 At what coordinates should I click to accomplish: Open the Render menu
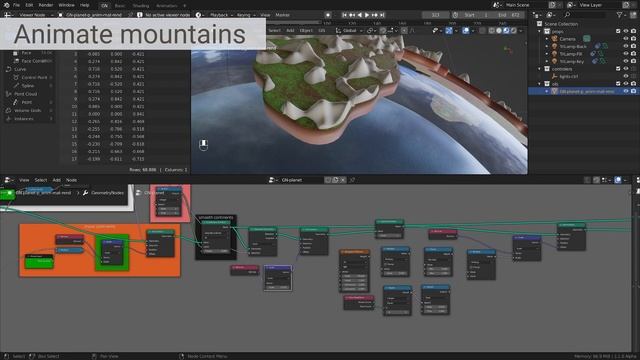click(x=46, y=5)
